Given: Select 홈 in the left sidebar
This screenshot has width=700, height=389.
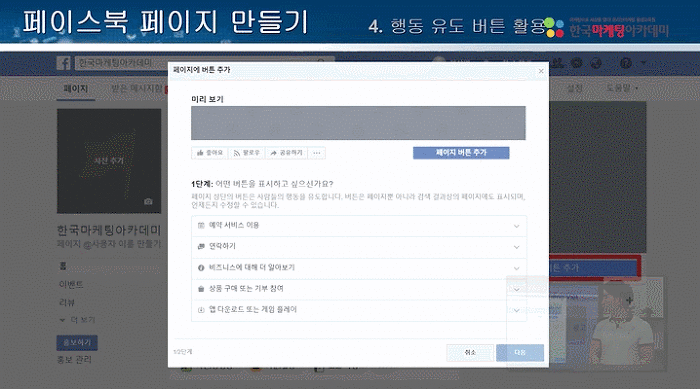Looking at the screenshot, I should (x=63, y=266).
